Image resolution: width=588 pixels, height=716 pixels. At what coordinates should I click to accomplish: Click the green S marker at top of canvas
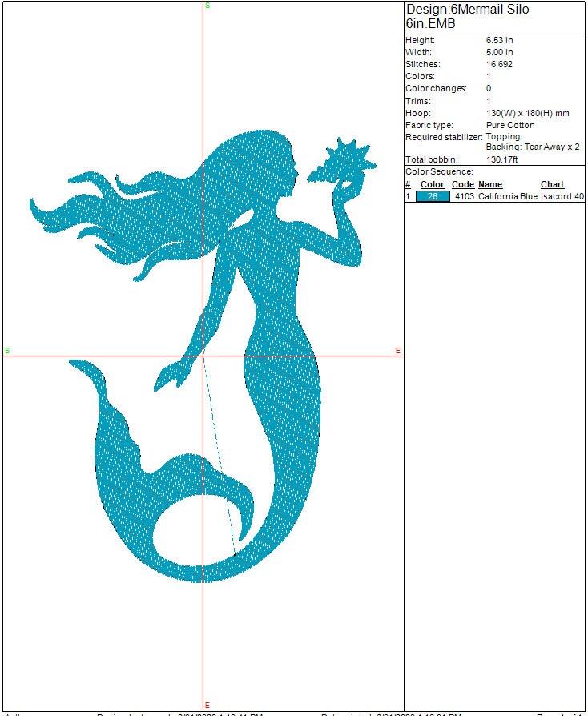click(x=207, y=6)
